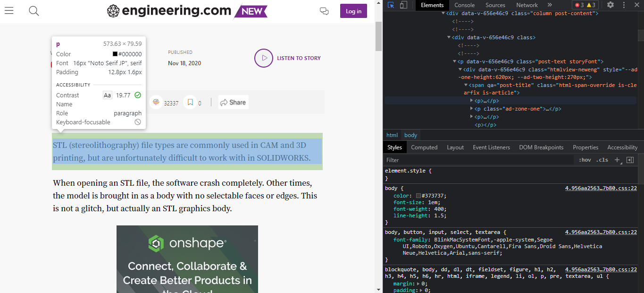Collapse the div class htmlview-neweng node
Image resolution: width=644 pixels, height=293 pixels.
(460, 69)
